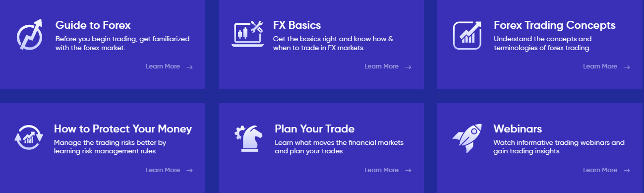Open Learn More under Plan Your Trade
The image size is (644, 193).
point(381,170)
